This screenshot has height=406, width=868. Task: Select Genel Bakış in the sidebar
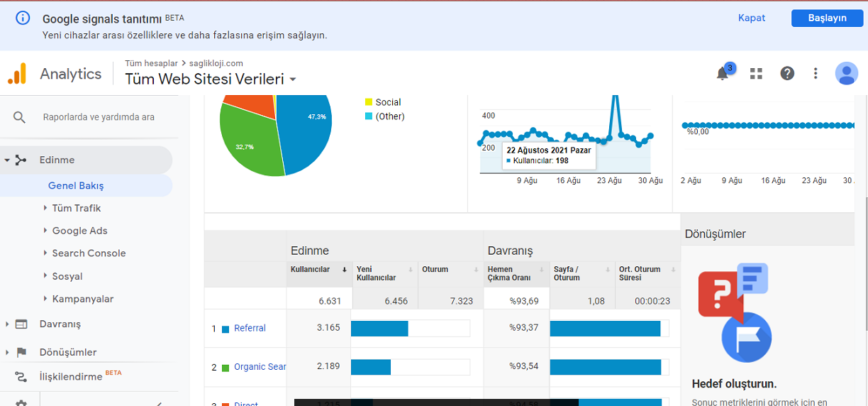tap(76, 185)
